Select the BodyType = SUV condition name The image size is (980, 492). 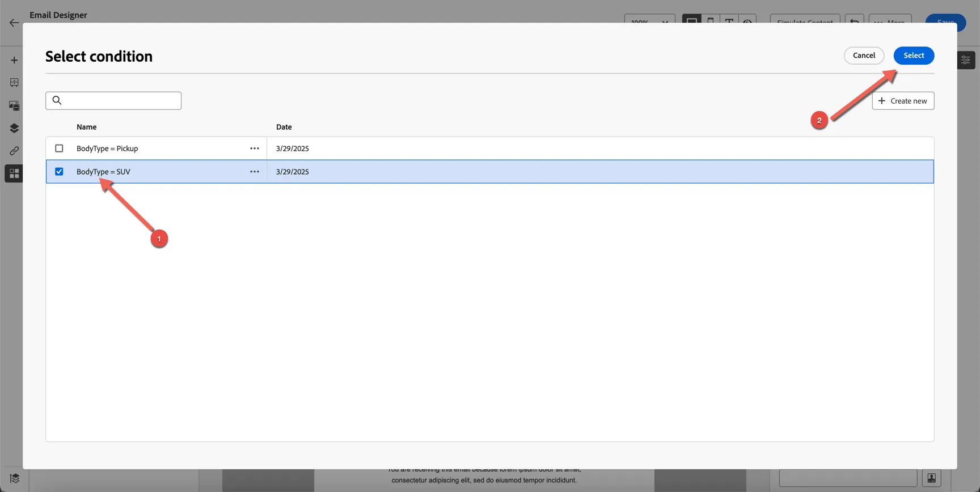coord(103,172)
